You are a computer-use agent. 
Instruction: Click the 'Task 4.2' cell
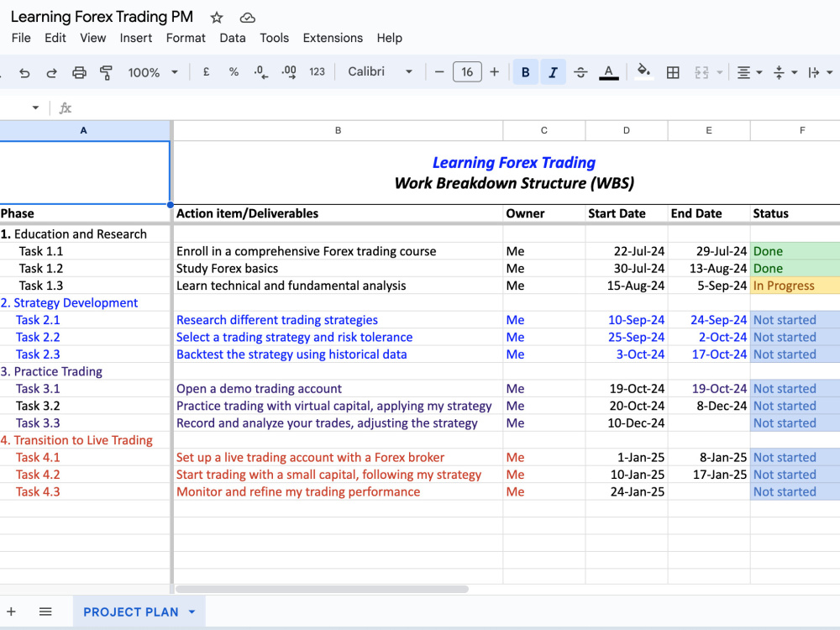coord(85,475)
